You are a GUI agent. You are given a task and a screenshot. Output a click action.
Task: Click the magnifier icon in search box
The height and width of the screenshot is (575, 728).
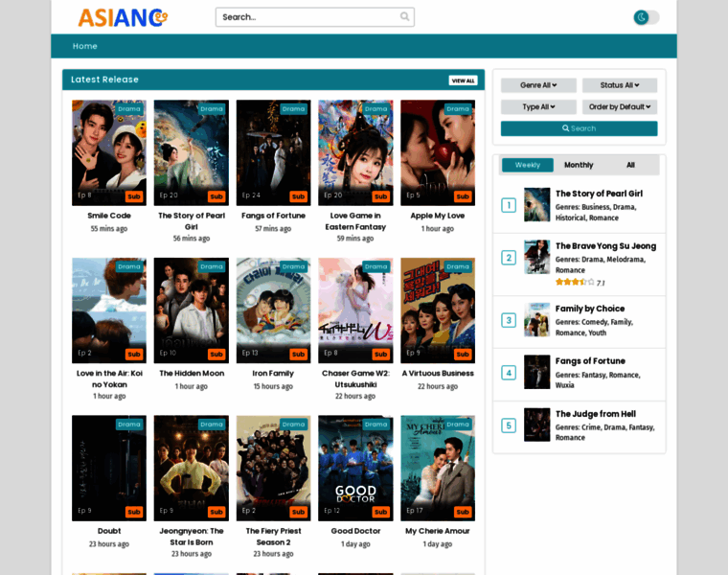pos(404,16)
